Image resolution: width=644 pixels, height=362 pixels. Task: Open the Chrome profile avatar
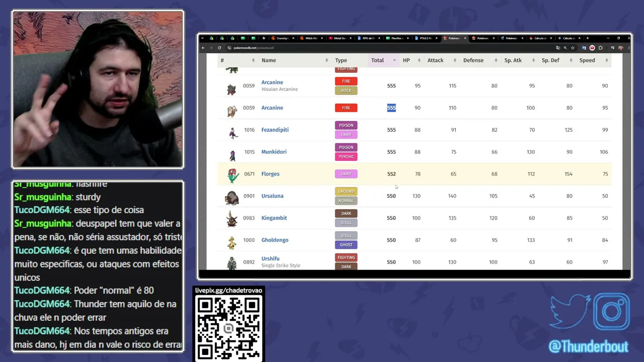(621, 48)
